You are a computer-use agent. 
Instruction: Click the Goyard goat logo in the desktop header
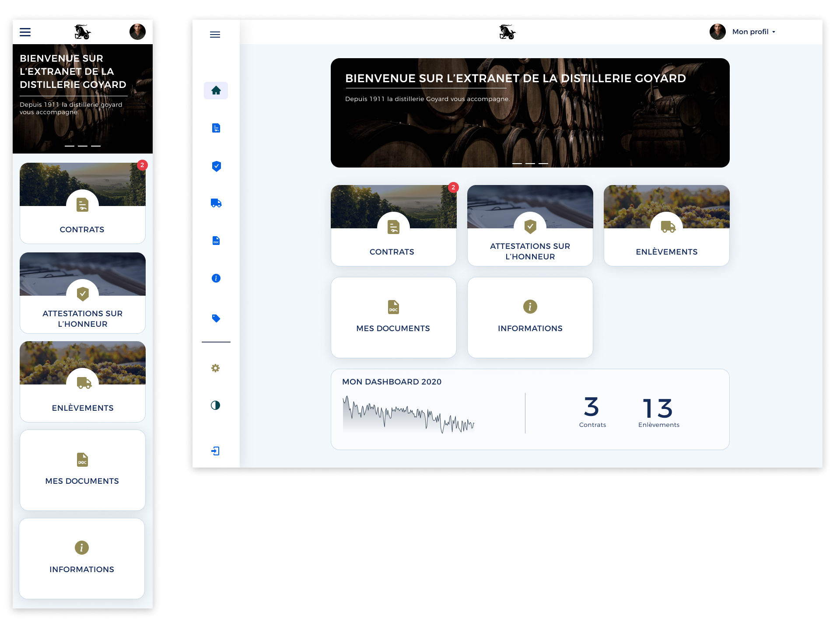click(507, 32)
